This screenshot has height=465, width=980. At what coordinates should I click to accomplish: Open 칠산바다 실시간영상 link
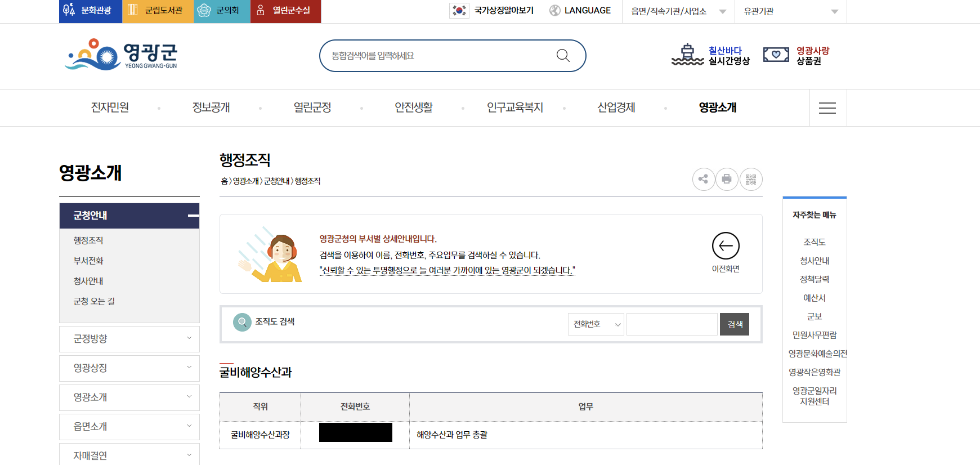tap(729, 56)
